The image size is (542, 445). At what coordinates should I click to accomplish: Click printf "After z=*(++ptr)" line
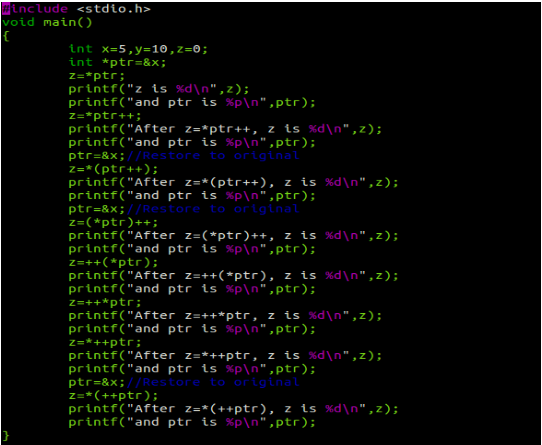pos(233,409)
